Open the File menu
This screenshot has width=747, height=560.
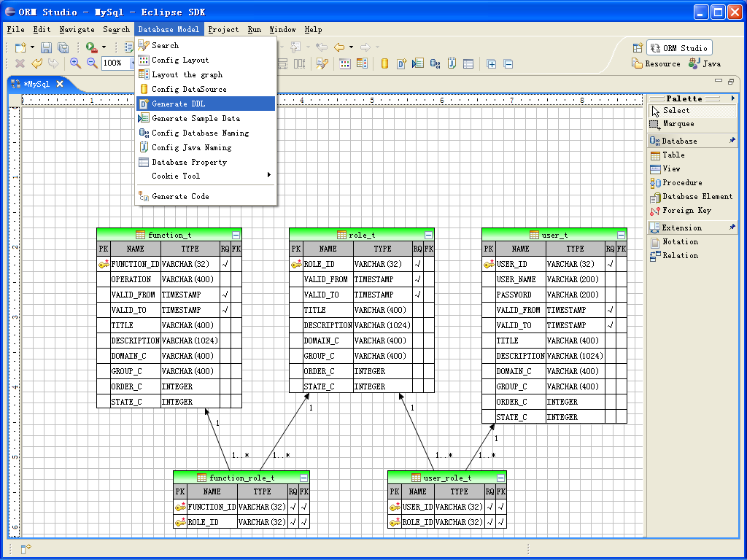point(16,29)
